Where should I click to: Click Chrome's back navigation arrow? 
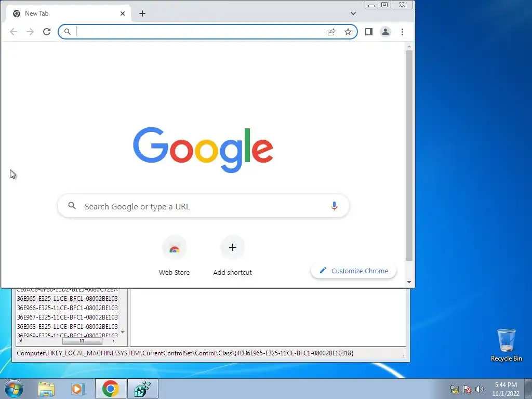tap(14, 32)
